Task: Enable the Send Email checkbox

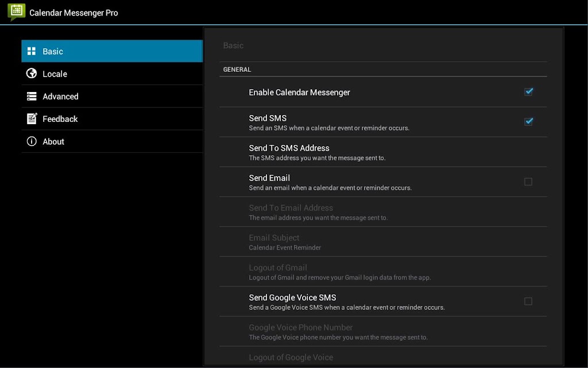Action: pyautogui.click(x=528, y=182)
